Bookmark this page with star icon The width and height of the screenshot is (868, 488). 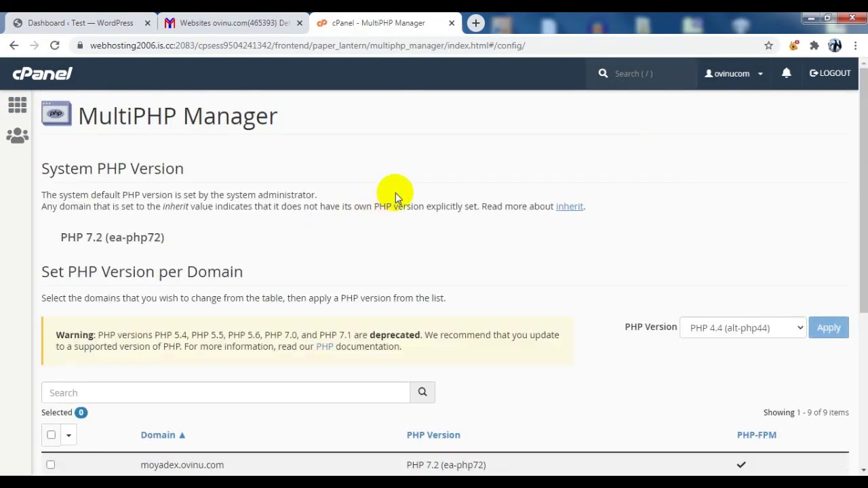768,45
